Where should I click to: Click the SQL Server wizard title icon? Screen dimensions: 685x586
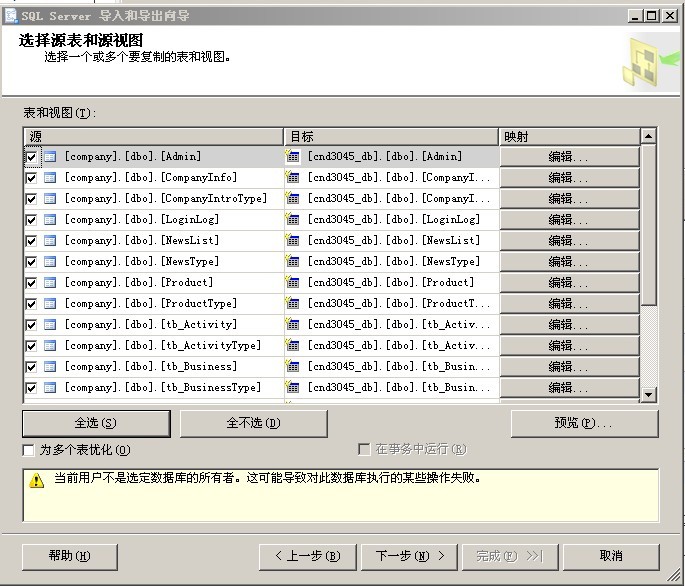click(10, 16)
